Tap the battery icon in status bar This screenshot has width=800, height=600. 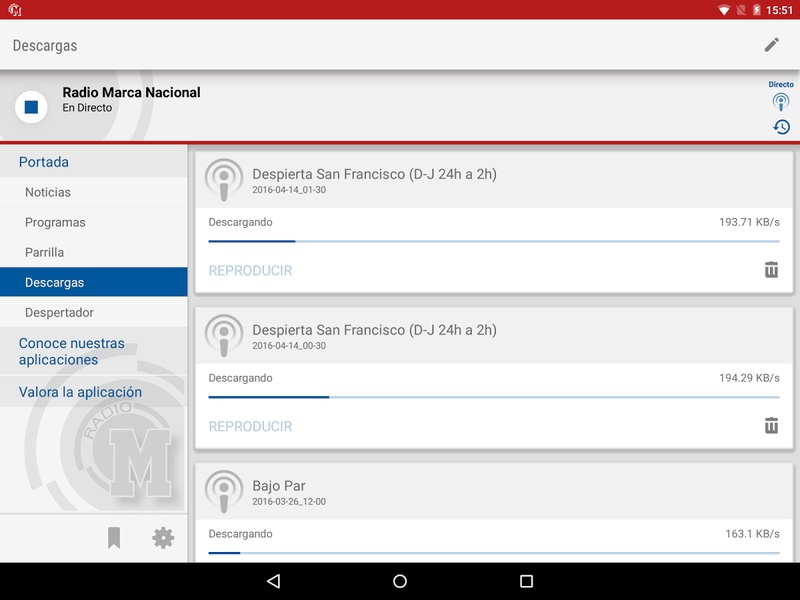click(x=757, y=10)
